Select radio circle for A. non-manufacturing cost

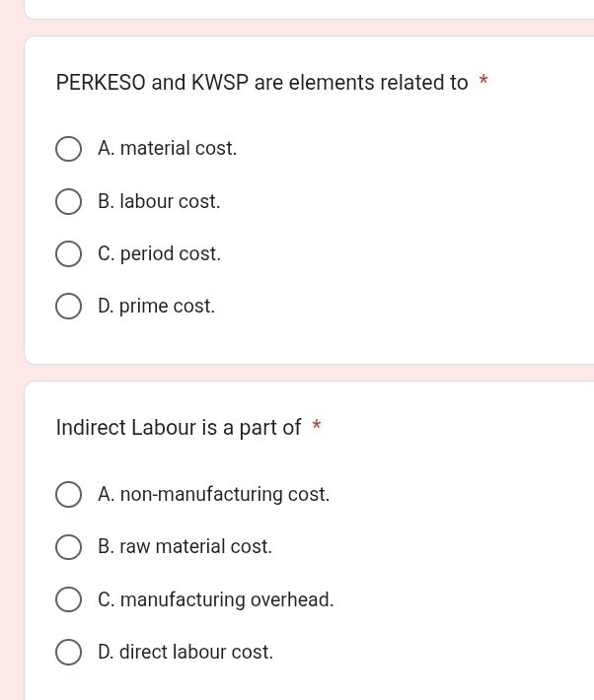[68, 494]
